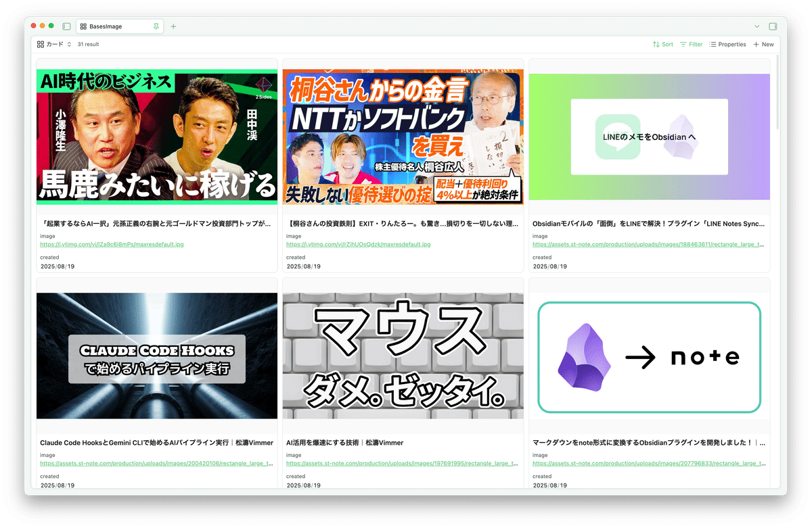Click the pin icon on BasesImage tab
Viewport: 812px width, 528px height.
156,26
